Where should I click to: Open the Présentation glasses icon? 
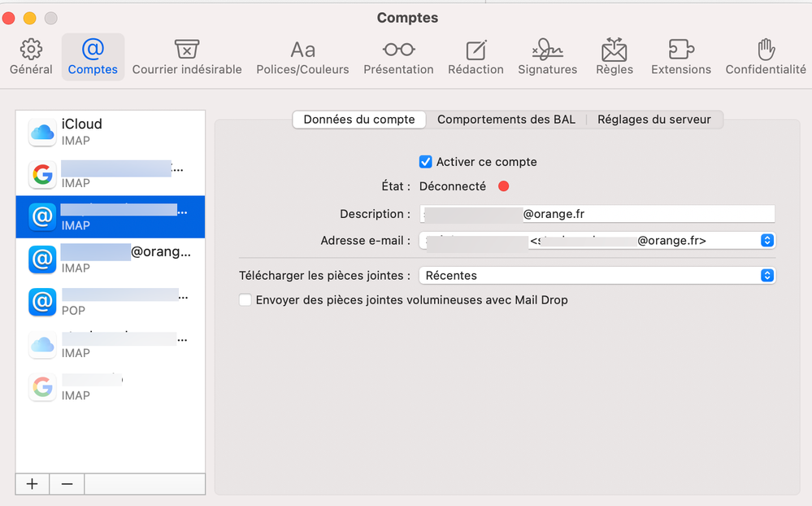(398, 50)
